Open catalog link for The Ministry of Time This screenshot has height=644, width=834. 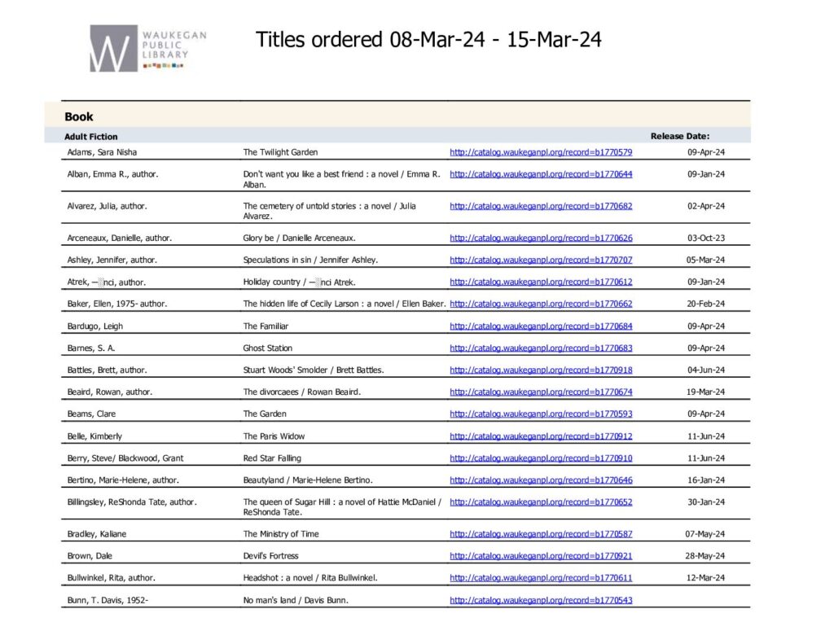(541, 533)
